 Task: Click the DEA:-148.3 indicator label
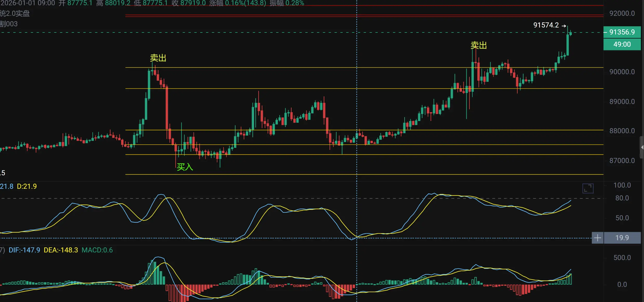coord(61,250)
